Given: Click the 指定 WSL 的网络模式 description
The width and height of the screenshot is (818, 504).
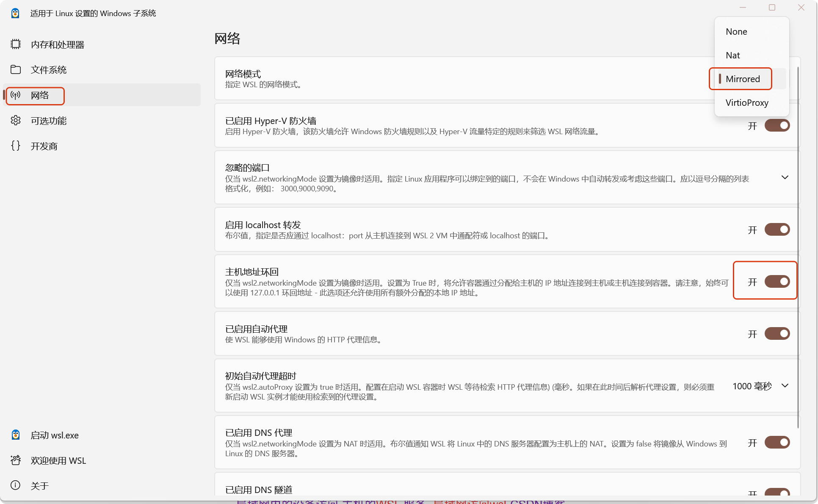Looking at the screenshot, I should pyautogui.click(x=264, y=85).
